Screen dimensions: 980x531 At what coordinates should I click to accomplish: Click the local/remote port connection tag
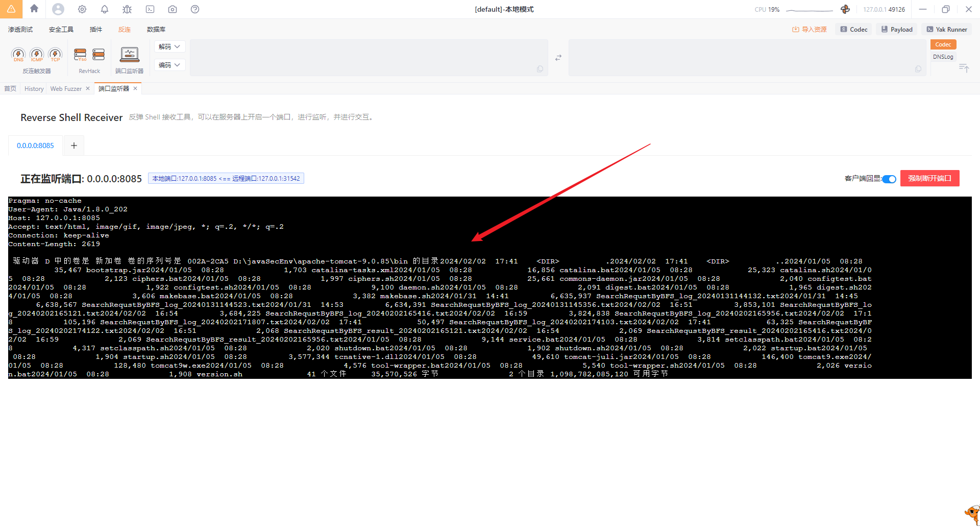(226, 178)
